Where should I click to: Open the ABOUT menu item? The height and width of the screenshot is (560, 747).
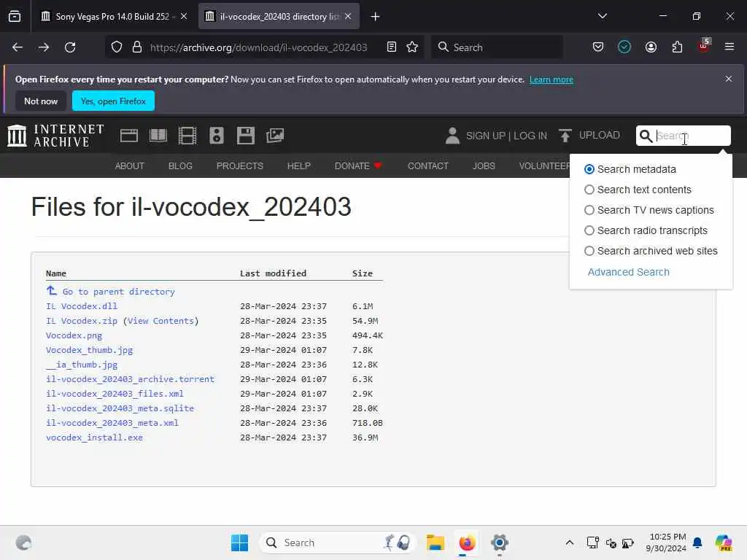[130, 166]
